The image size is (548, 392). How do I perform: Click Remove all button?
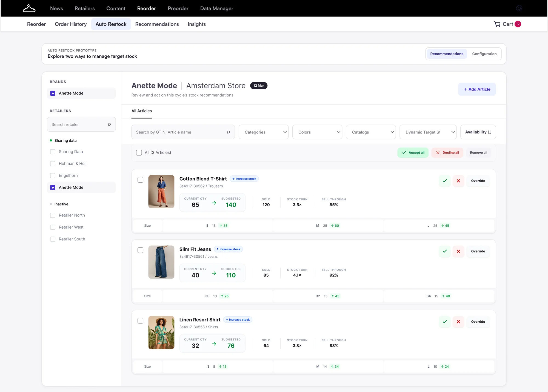(x=479, y=153)
